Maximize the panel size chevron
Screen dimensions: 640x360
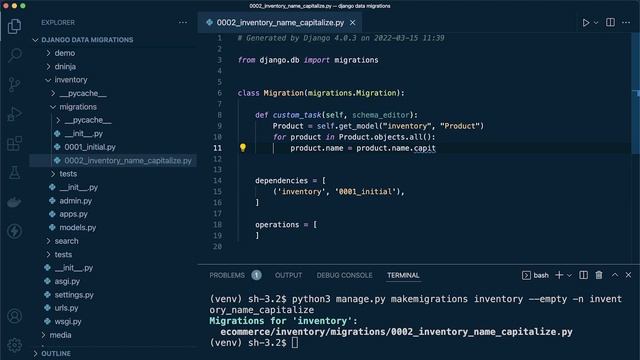[615, 275]
